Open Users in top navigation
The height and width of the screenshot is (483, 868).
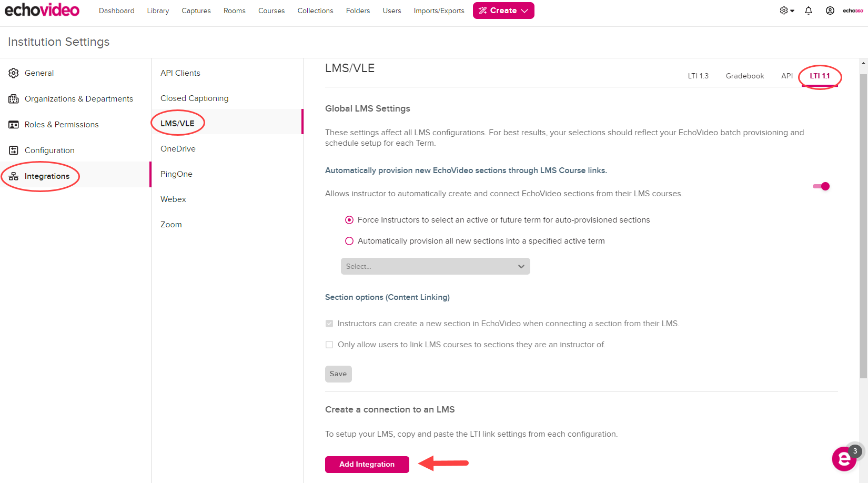click(x=392, y=11)
